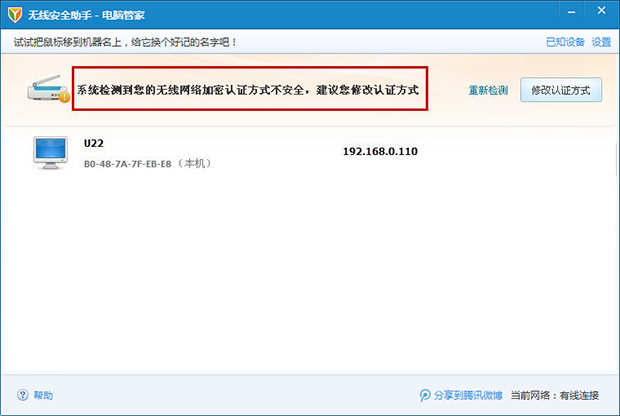Click the 当前网络：有线连接 status text

pos(554,395)
